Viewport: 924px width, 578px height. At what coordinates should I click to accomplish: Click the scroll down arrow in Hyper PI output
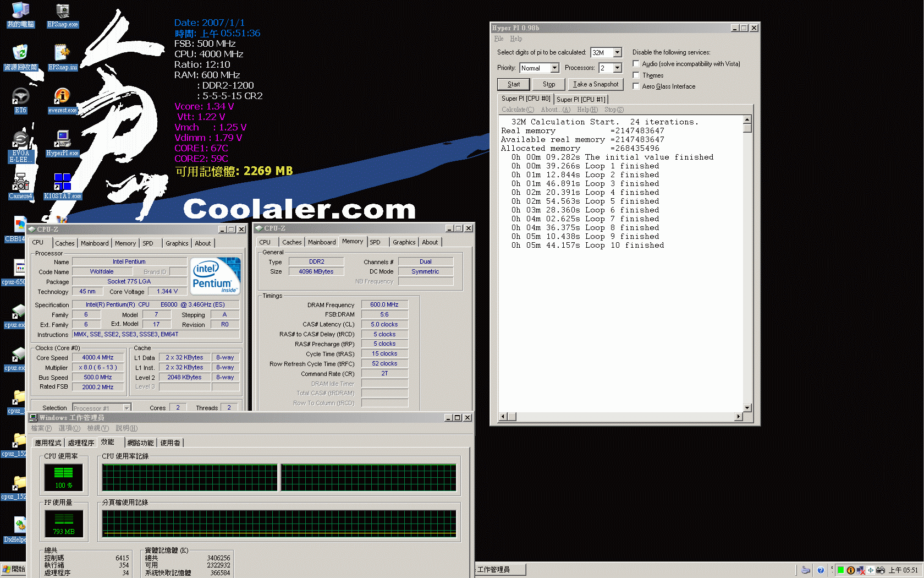[x=747, y=408]
